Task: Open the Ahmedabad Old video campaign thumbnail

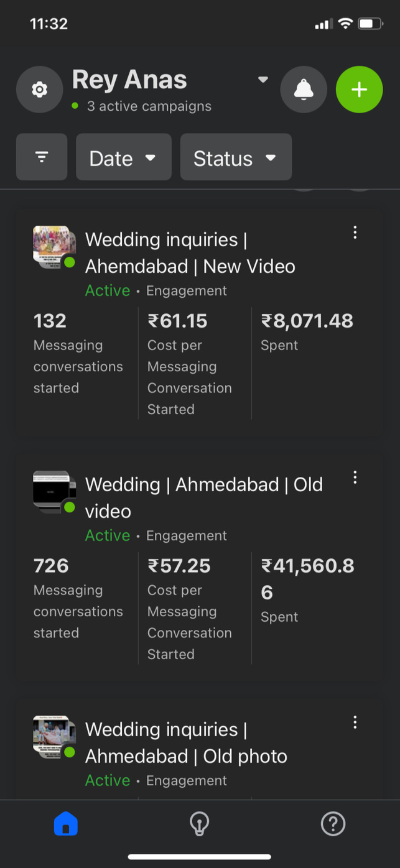Action: (53, 492)
